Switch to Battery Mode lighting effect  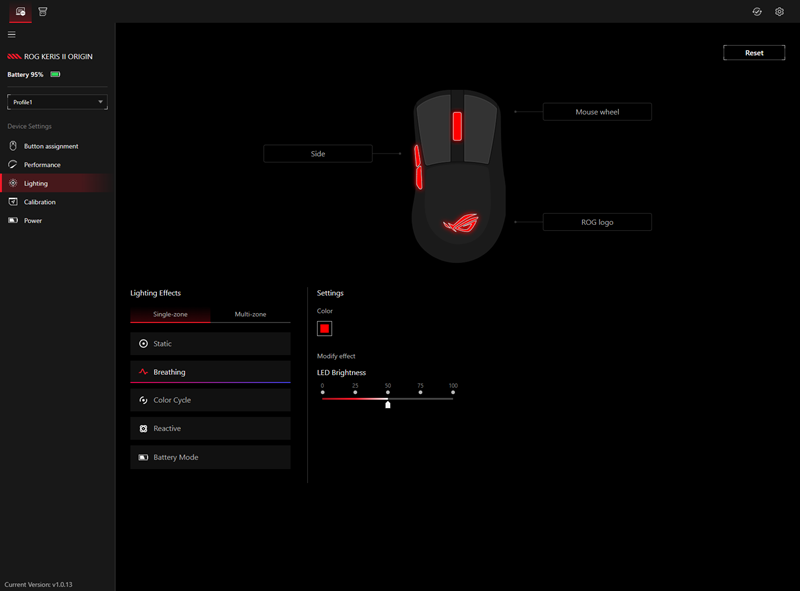210,457
